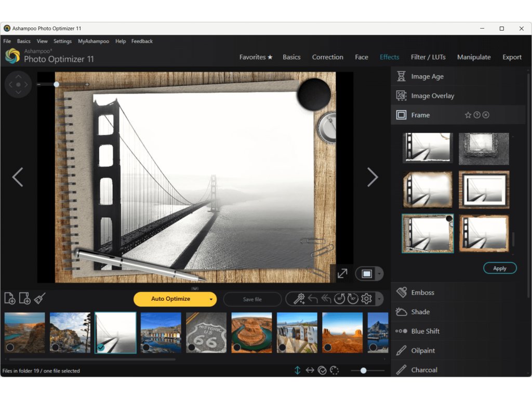
Task: Click the thumbnail size slider in status bar
Action: coord(364,370)
